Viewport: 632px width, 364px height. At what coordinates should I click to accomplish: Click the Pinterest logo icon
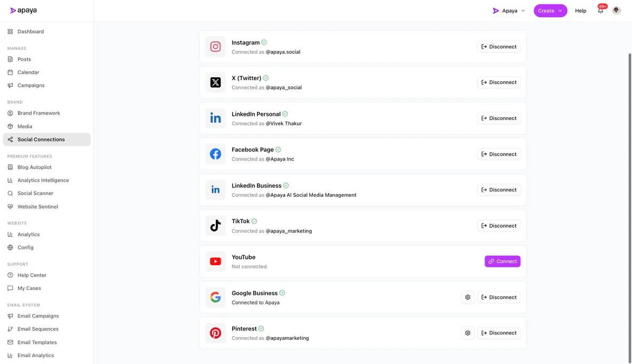pos(215,333)
